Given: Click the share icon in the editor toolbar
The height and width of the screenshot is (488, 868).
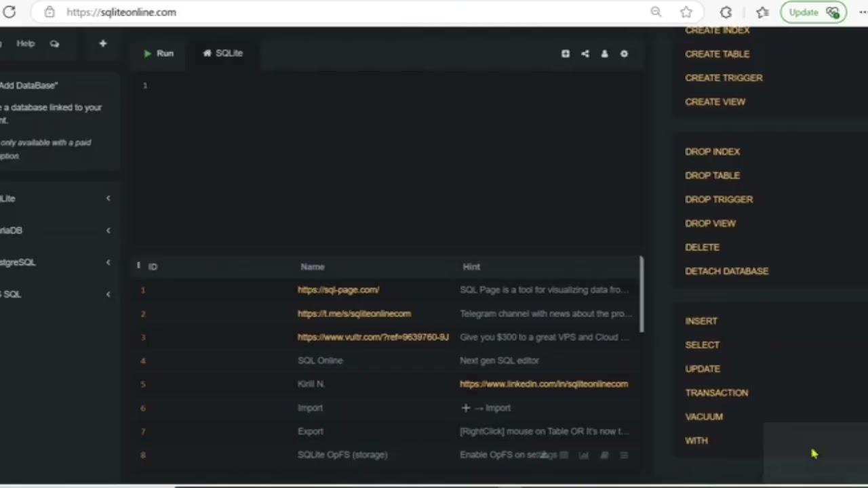Looking at the screenshot, I should [x=585, y=54].
